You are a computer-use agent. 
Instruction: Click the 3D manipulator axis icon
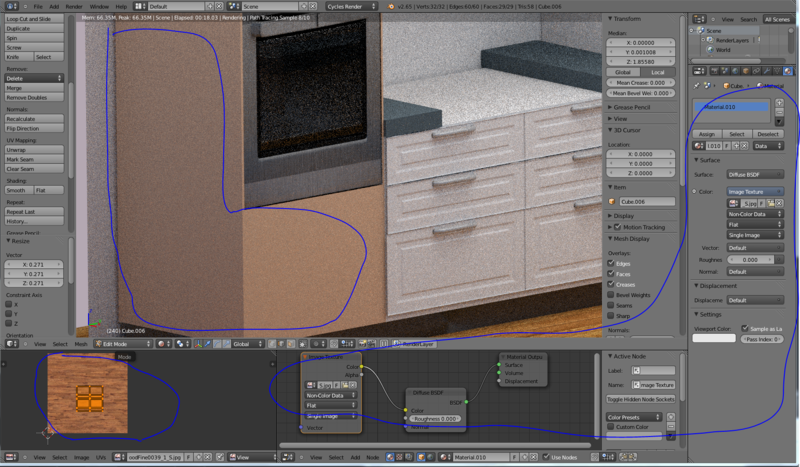pyautogui.click(x=197, y=344)
